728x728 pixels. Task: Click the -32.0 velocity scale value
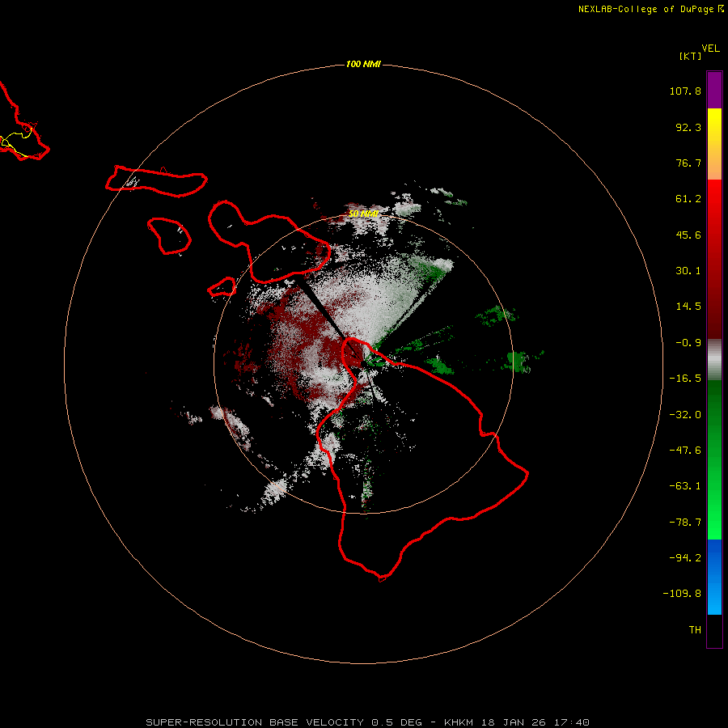pyautogui.click(x=685, y=415)
